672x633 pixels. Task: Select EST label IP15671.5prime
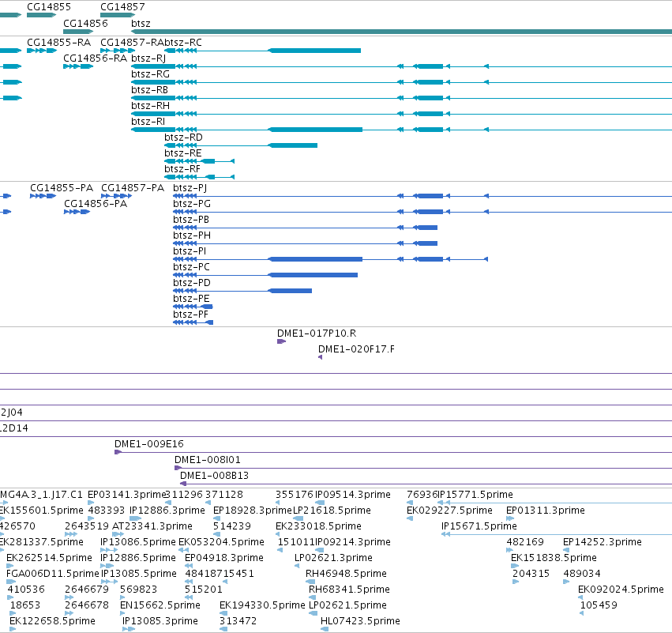pyautogui.click(x=479, y=526)
